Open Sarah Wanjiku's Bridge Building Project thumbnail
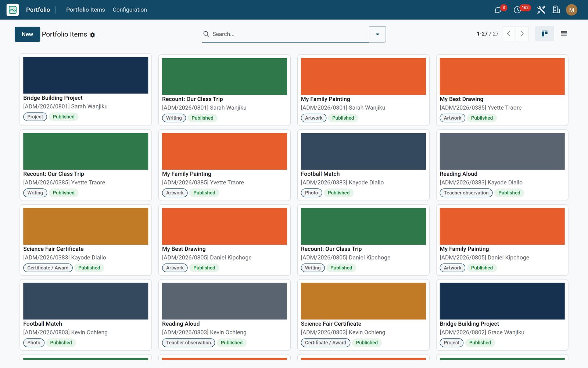Screen dimensions: 588x368 pos(86,75)
